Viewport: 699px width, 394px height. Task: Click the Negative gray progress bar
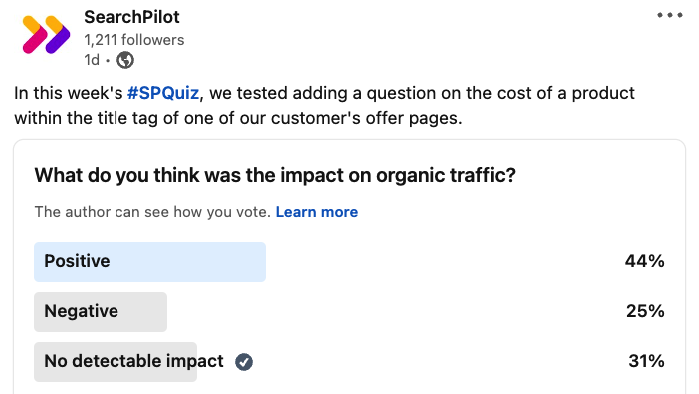pyautogui.click(x=101, y=312)
